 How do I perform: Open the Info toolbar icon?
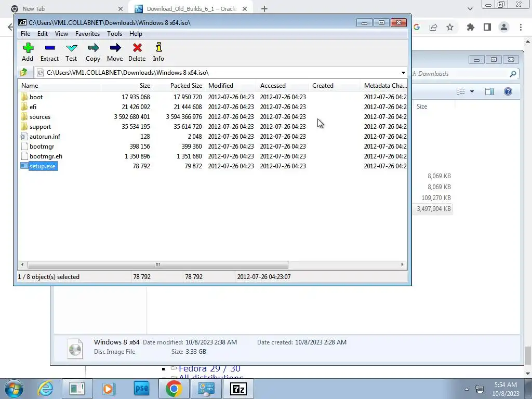[x=158, y=47]
